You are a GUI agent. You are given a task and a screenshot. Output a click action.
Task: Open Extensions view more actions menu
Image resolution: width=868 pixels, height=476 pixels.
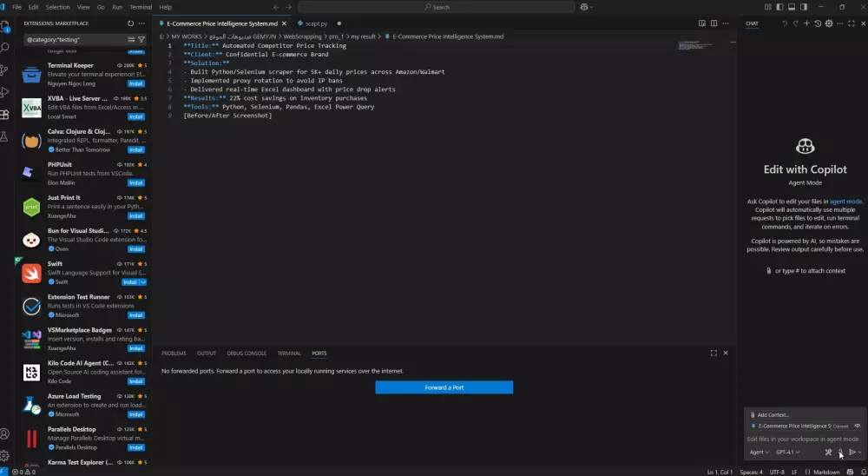click(x=142, y=23)
